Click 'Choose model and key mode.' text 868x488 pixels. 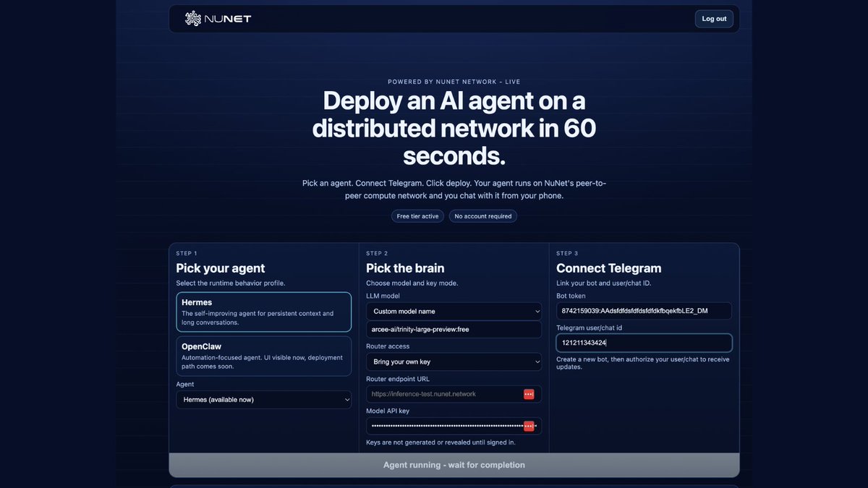[x=412, y=283]
